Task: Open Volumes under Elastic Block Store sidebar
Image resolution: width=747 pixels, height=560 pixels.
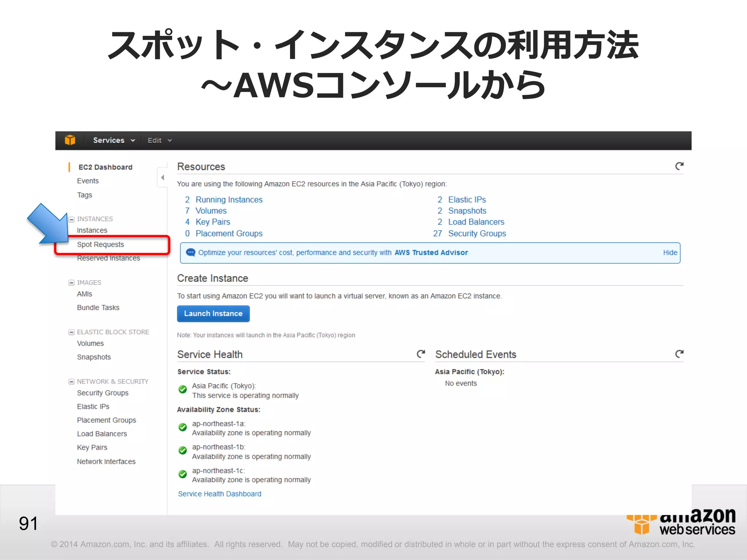Action: tap(90, 343)
